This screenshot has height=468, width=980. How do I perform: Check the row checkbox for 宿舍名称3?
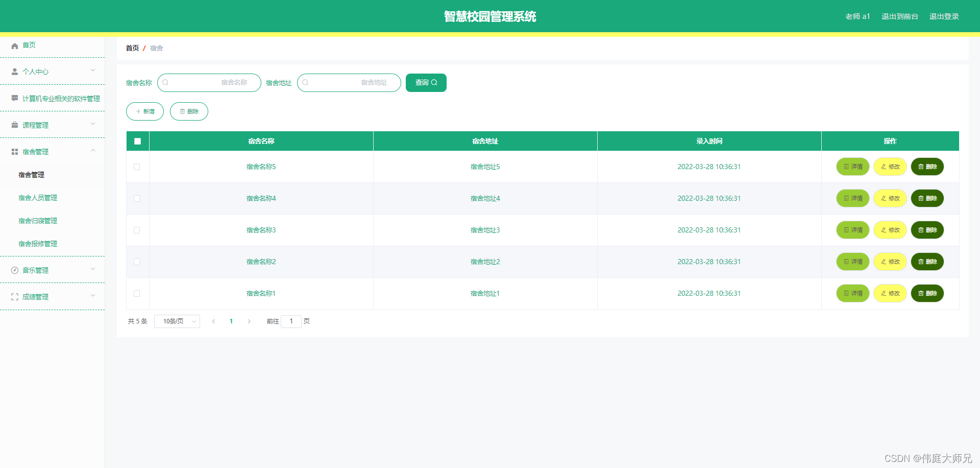tap(137, 230)
